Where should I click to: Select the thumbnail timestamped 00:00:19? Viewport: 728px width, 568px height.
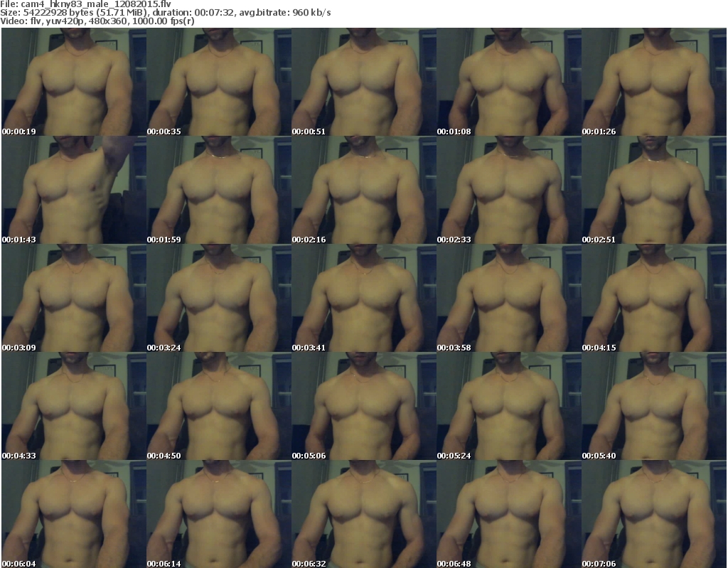click(x=74, y=82)
